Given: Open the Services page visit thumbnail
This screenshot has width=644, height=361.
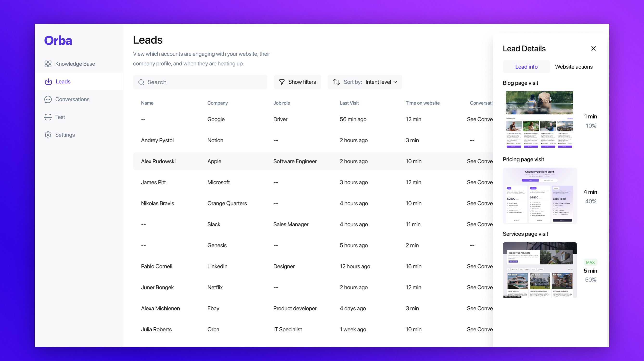Looking at the screenshot, I should pyautogui.click(x=540, y=270).
